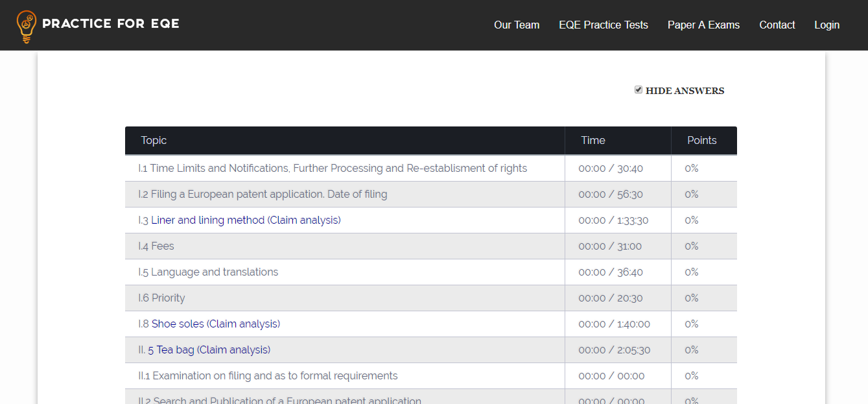The image size is (868, 404).
Task: Click the Practice for EQE site title
Action: (x=110, y=24)
